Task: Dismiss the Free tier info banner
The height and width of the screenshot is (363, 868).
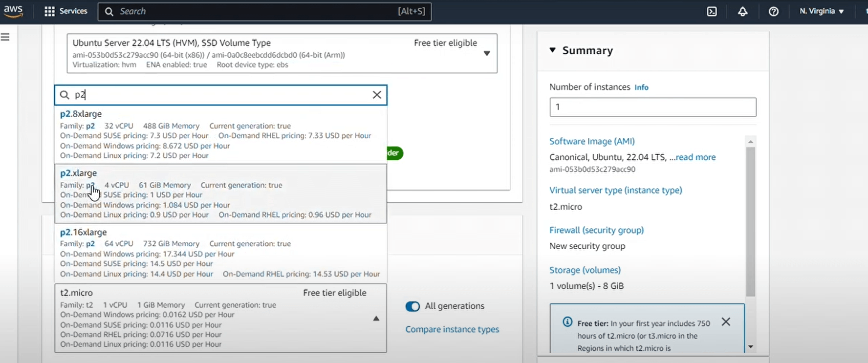Action: pos(726,321)
